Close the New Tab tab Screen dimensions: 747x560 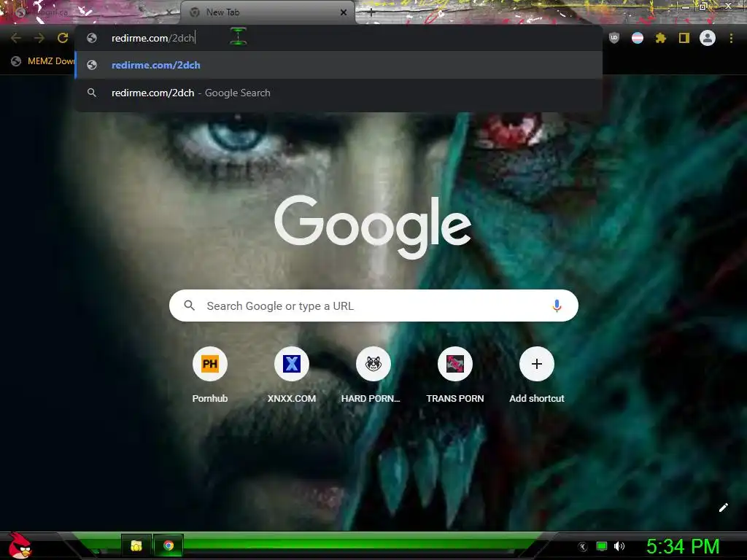pyautogui.click(x=344, y=12)
